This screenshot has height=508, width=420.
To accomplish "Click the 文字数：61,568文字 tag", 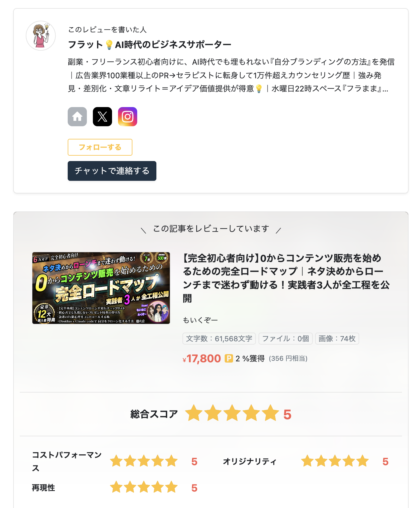I will point(219,339).
